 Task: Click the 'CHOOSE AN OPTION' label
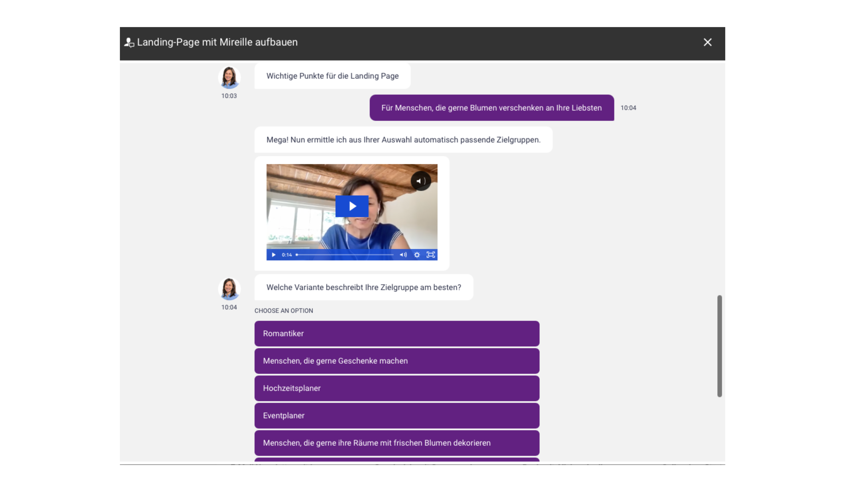(x=284, y=311)
